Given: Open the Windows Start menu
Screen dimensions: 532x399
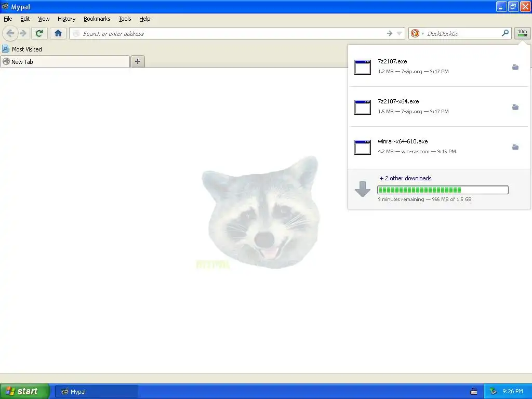Looking at the screenshot, I should coord(24,391).
